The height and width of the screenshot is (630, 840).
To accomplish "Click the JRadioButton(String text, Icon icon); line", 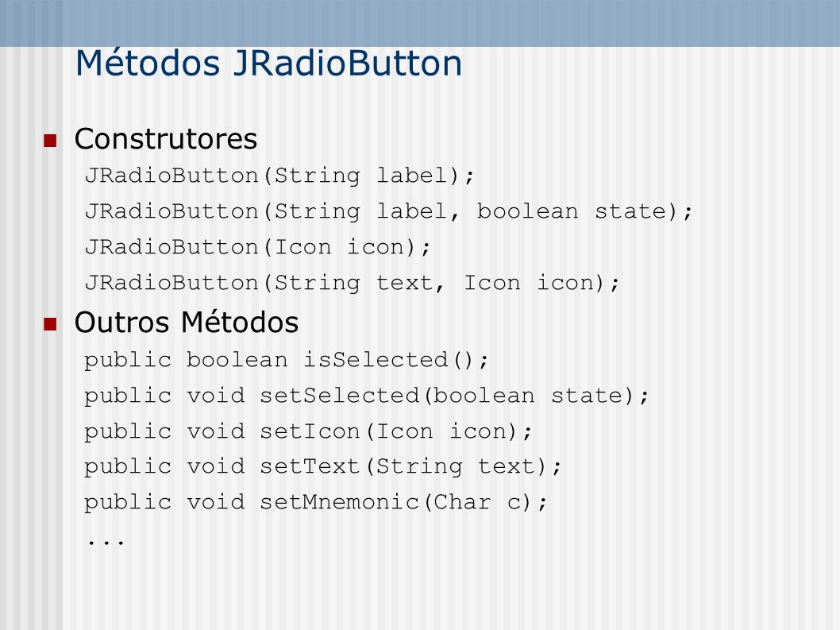I will pyautogui.click(x=353, y=283).
